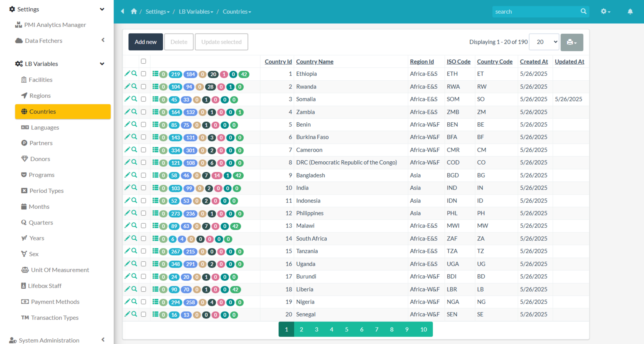Collapse the Settings sidebar section

102,9
